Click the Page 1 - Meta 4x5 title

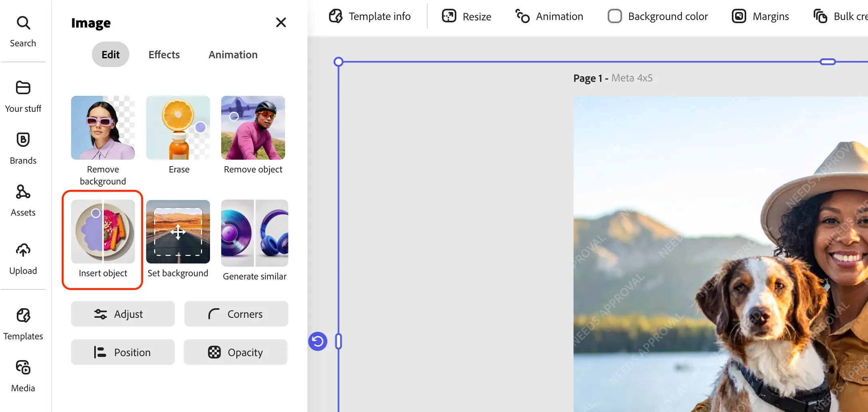pos(613,78)
